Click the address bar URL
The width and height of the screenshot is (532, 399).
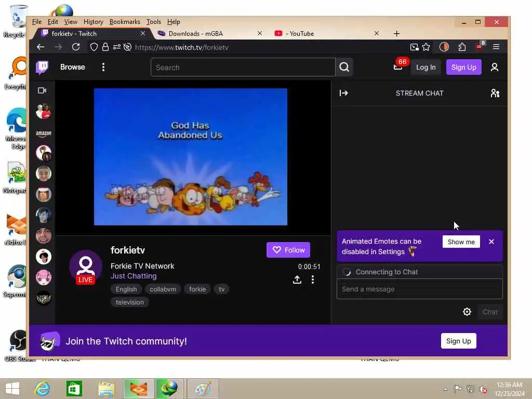click(181, 47)
